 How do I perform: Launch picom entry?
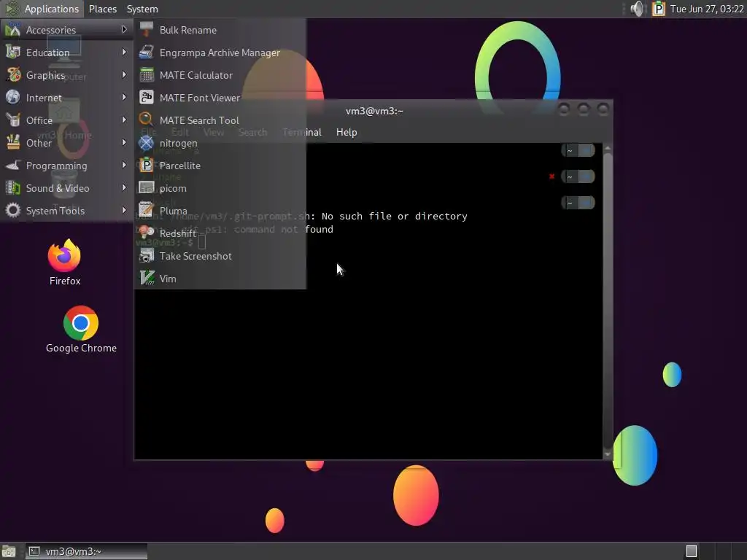(220, 188)
